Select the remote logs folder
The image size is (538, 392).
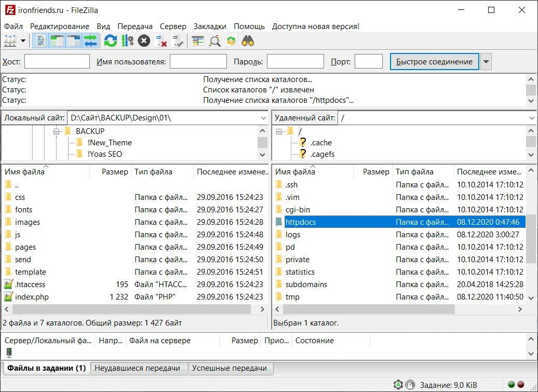293,235
